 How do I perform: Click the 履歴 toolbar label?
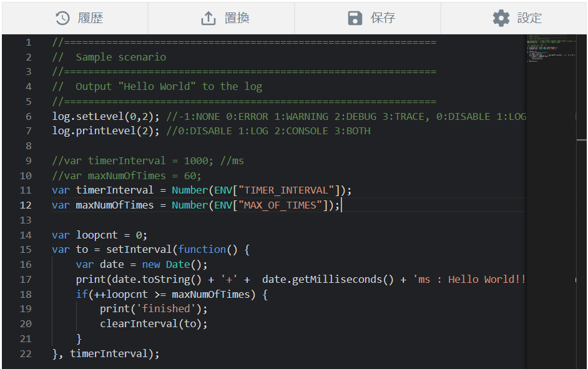(x=92, y=17)
